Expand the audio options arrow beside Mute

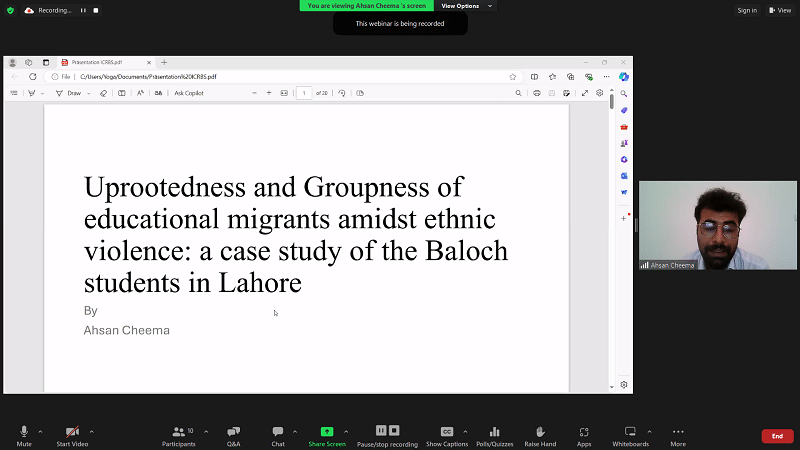click(40, 431)
